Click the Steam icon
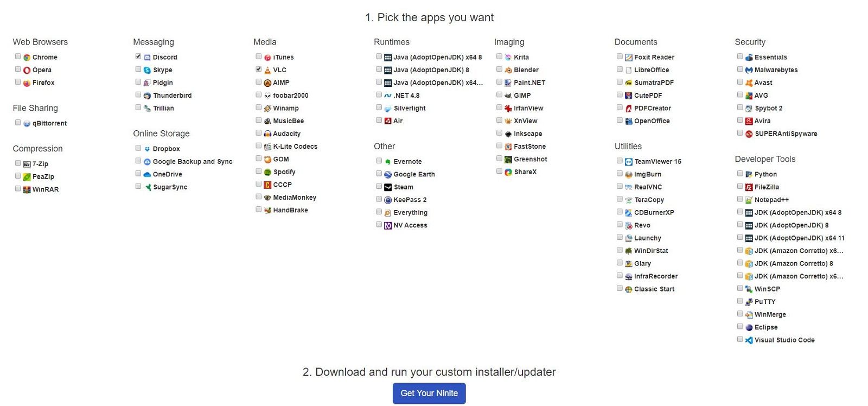 click(x=388, y=187)
